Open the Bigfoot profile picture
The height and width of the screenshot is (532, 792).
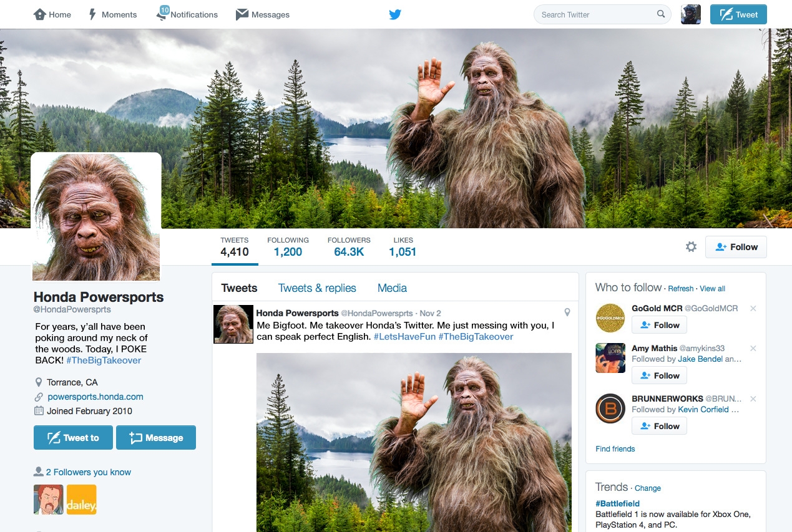coord(96,217)
